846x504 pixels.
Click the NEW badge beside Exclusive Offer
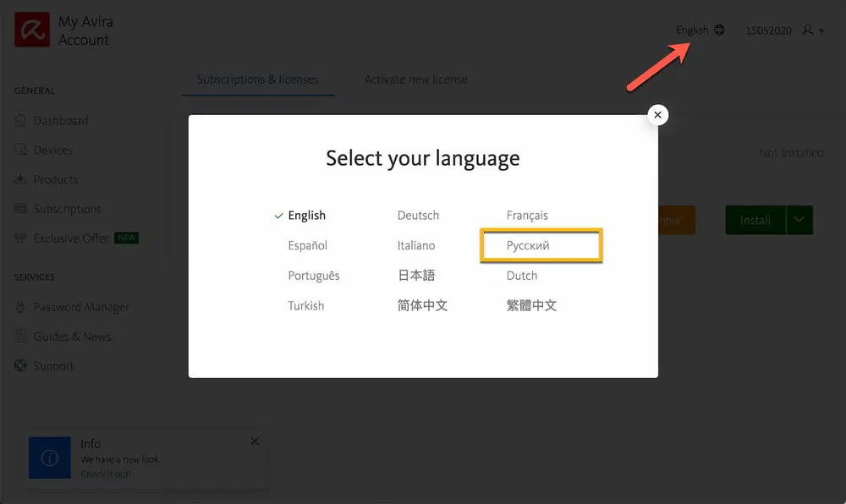pos(127,238)
